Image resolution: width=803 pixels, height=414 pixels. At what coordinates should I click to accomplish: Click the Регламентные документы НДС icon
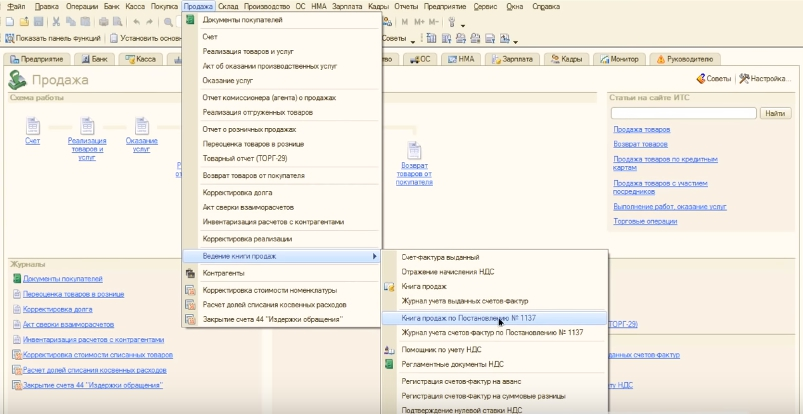(x=390, y=364)
